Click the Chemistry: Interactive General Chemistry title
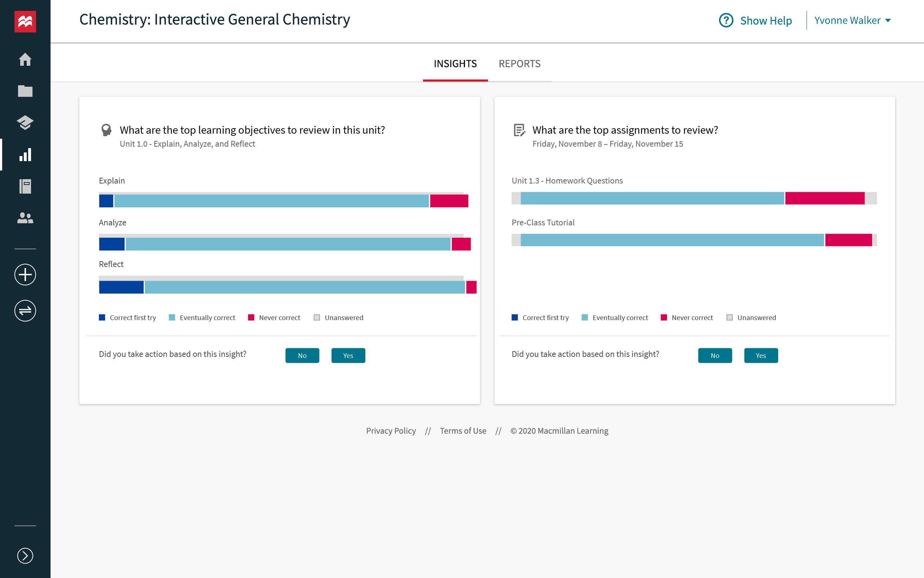The height and width of the screenshot is (578, 924). click(215, 20)
